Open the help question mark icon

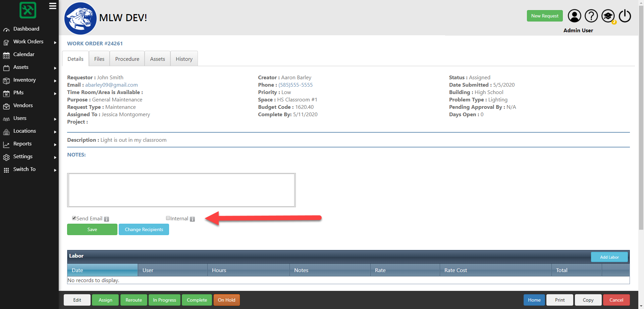[x=591, y=15]
